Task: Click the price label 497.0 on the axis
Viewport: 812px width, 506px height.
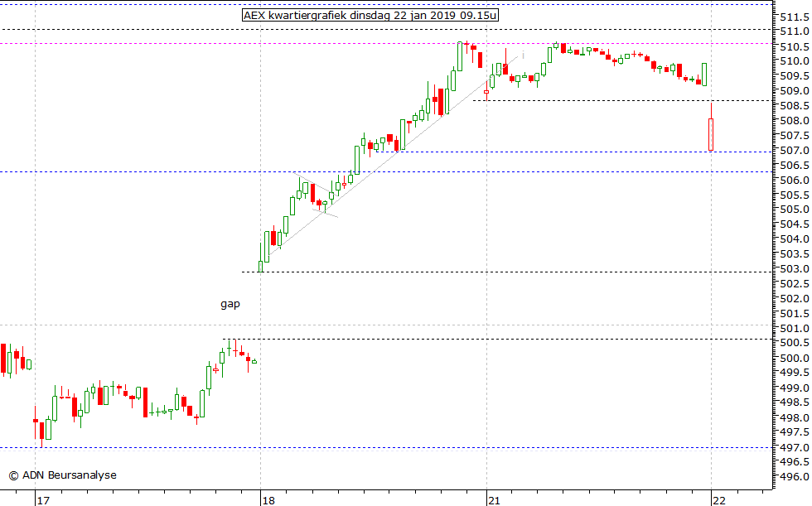Action: tap(795, 447)
